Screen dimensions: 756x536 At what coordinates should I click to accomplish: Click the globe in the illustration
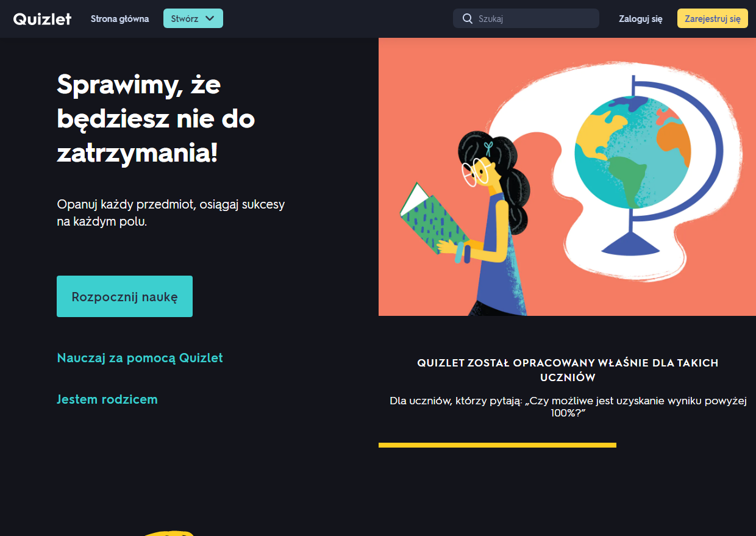[x=633, y=152]
